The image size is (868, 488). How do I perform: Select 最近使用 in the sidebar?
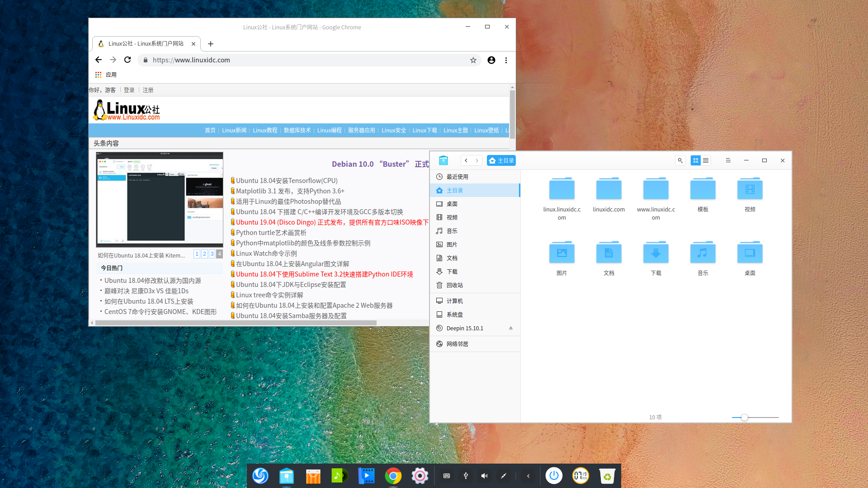pos(475,177)
